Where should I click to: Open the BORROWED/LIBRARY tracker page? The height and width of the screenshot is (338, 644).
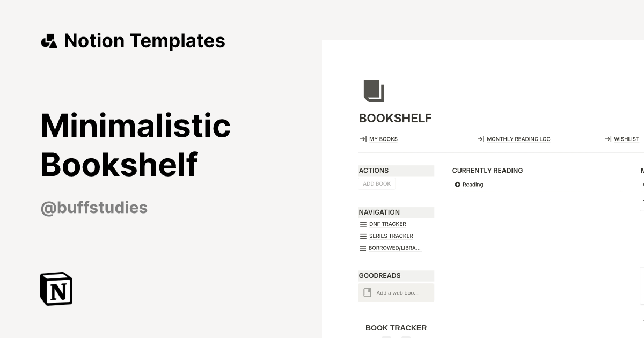394,248
